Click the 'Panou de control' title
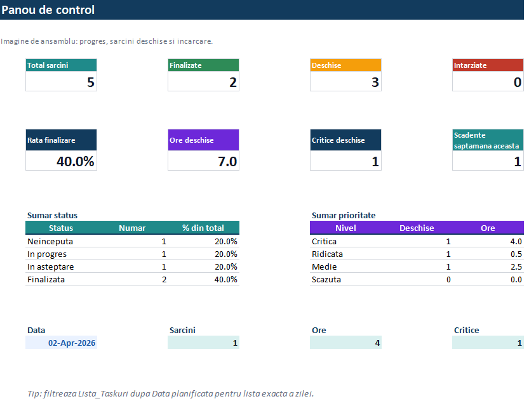The height and width of the screenshot is (420, 529). coord(48,10)
